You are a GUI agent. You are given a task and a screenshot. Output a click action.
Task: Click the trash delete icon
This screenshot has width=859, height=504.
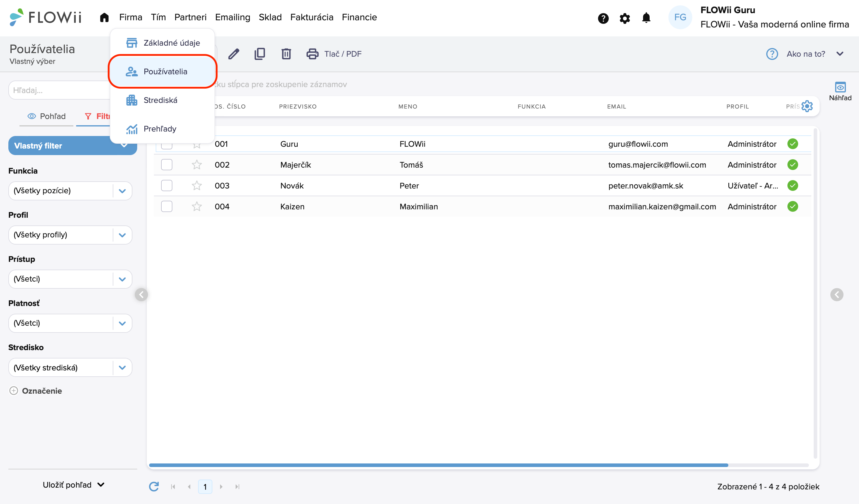click(x=286, y=54)
